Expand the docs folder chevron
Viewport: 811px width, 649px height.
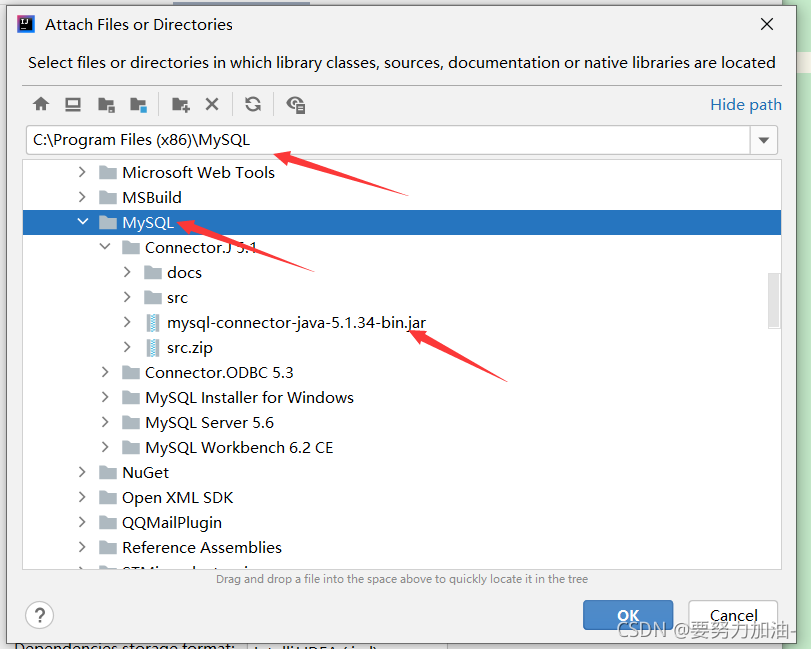pyautogui.click(x=127, y=272)
